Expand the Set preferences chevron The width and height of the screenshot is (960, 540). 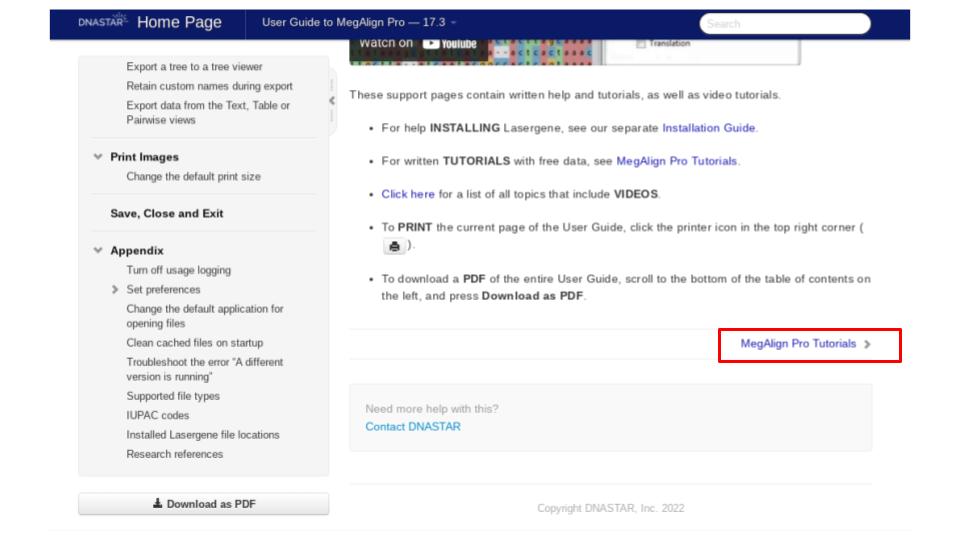(115, 290)
